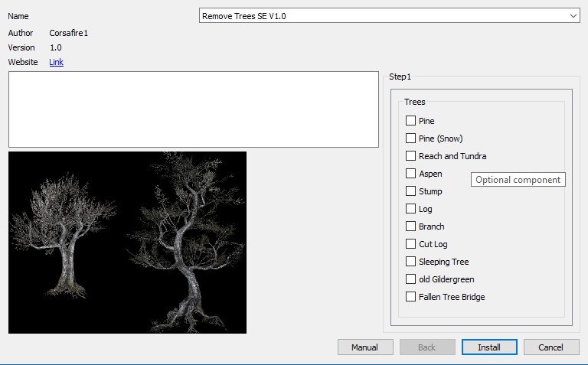Enable the Sleeping Tree checkbox
Viewport: 588px width, 365px height.
click(411, 262)
